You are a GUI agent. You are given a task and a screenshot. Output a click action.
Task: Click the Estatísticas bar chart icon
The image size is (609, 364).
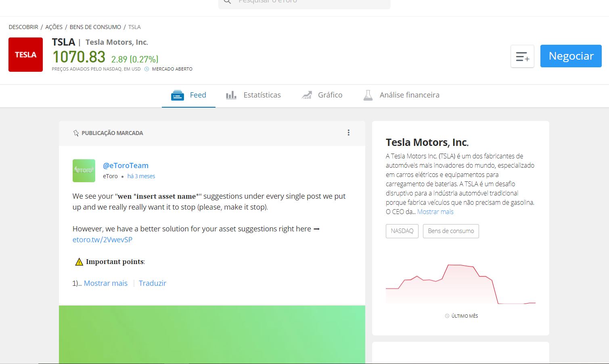231,95
